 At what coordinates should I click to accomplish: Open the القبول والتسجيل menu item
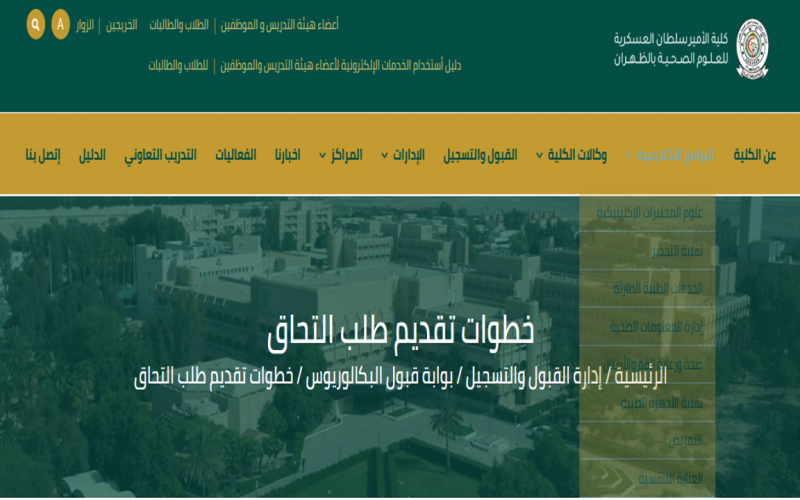[x=480, y=155]
